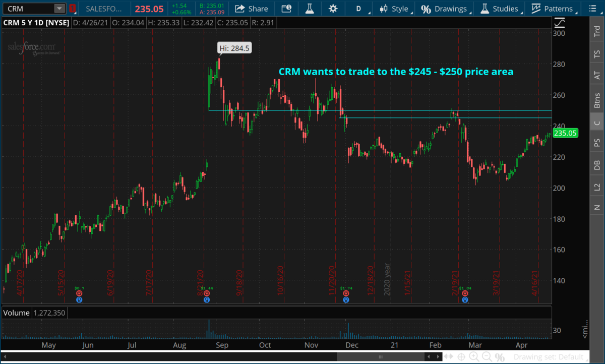
Task: Open the Drawings menu
Action: click(x=445, y=9)
